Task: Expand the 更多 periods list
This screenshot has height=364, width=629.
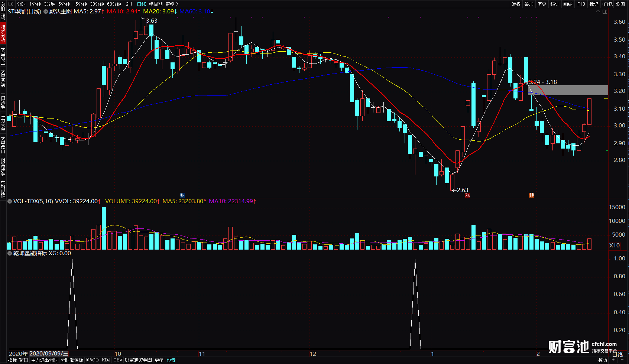Action: pos(172,4)
